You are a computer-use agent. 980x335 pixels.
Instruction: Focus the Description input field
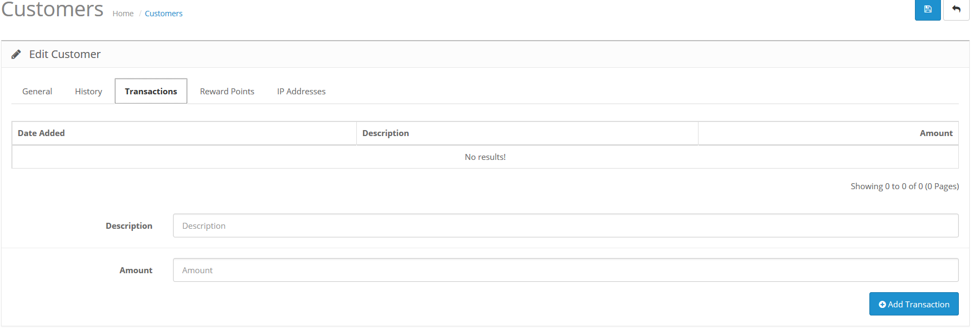566,226
